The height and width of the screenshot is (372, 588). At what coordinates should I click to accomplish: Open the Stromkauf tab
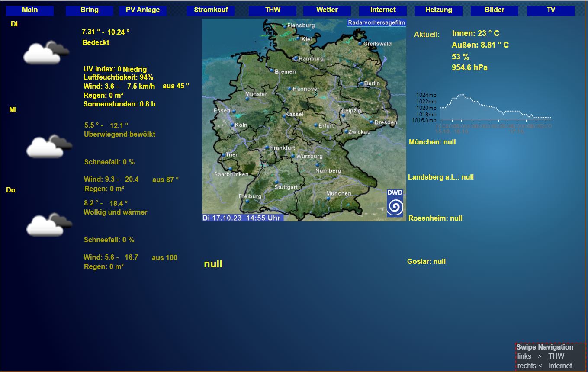click(211, 10)
